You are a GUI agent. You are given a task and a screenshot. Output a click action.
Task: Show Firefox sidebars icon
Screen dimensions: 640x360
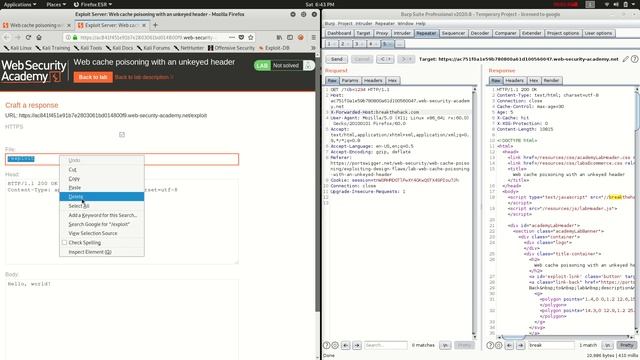pos(290,37)
